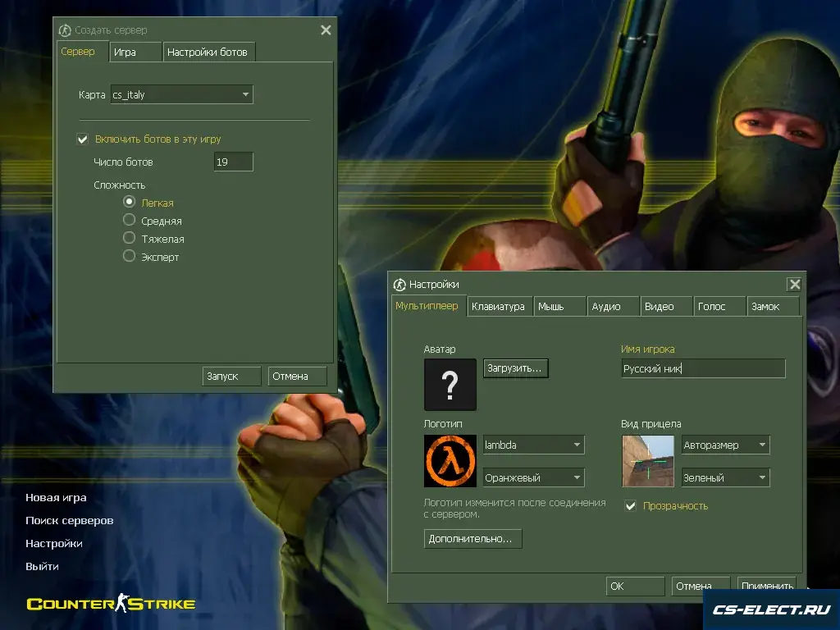This screenshot has height=630, width=840.
Task: Click Отмена in Создать сервер window
Action: coord(297,376)
